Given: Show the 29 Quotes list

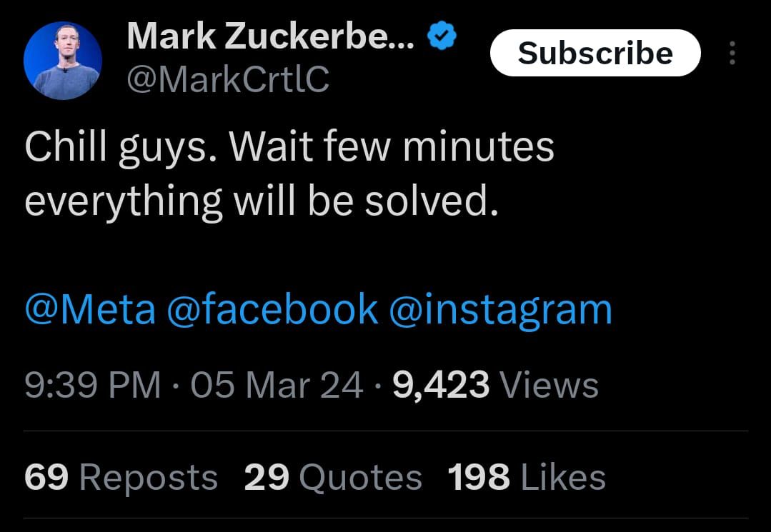Looking at the screenshot, I should tap(332, 478).
